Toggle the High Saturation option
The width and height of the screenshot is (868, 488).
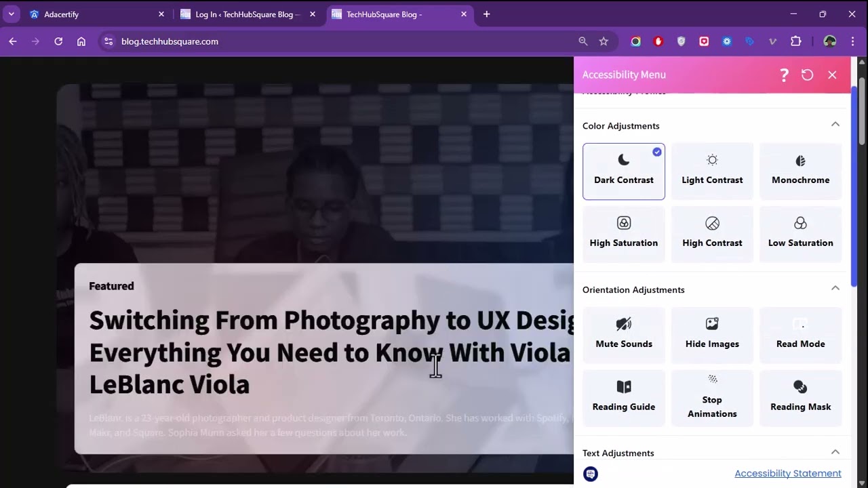pos(624,235)
